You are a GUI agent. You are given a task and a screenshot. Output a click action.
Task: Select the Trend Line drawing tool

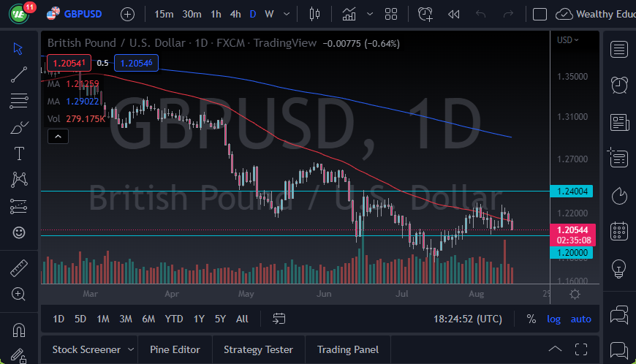[19, 74]
